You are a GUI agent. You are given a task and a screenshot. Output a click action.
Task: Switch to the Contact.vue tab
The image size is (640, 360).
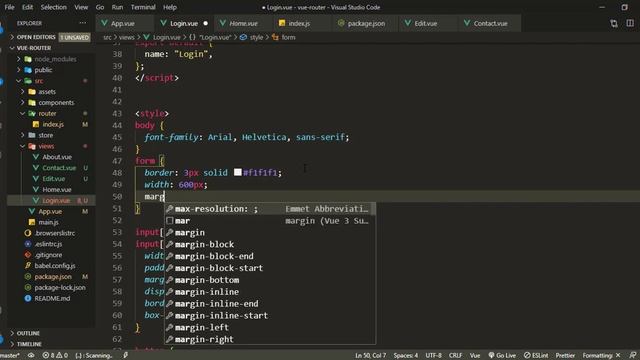click(490, 23)
